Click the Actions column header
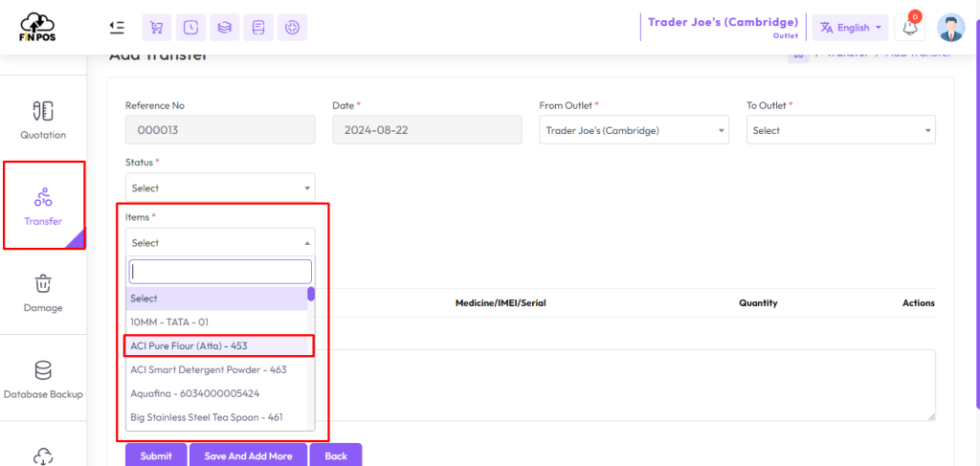Screen dimensions: 980x466 pos(918,303)
